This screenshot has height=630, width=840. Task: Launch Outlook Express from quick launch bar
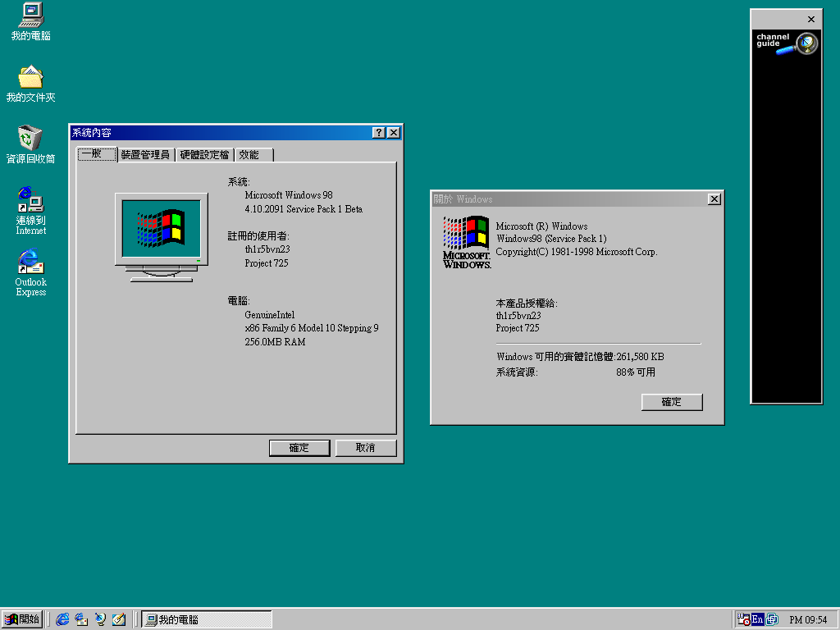[81, 619]
